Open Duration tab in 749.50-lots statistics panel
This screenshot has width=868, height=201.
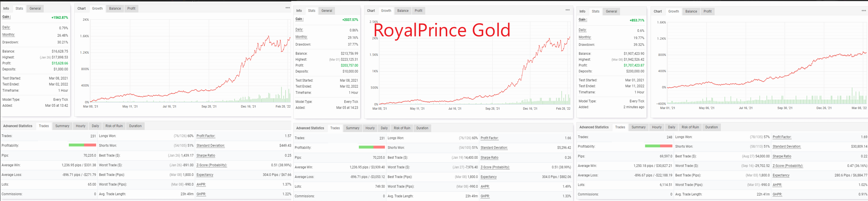(422, 128)
